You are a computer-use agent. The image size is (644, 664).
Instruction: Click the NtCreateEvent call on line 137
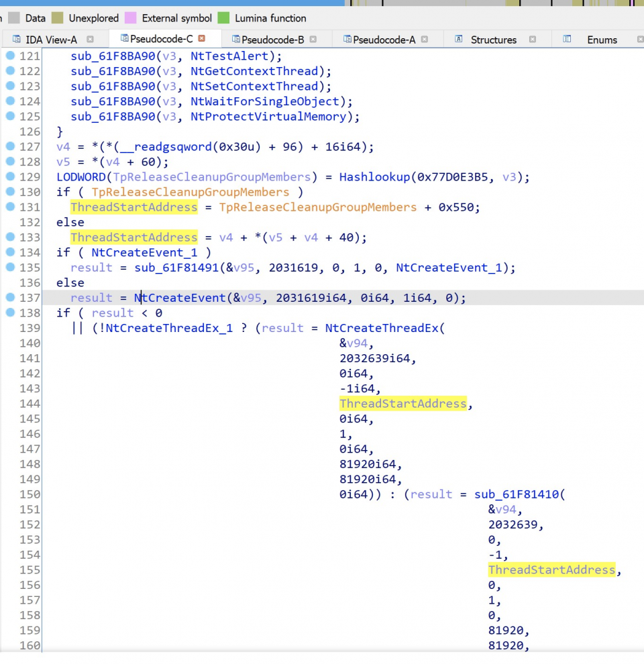click(x=180, y=298)
